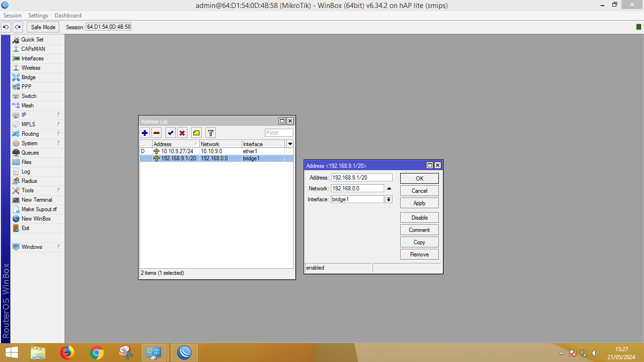Select the 10.10.9.27/24 address row
644x362 pixels.
[x=177, y=151]
